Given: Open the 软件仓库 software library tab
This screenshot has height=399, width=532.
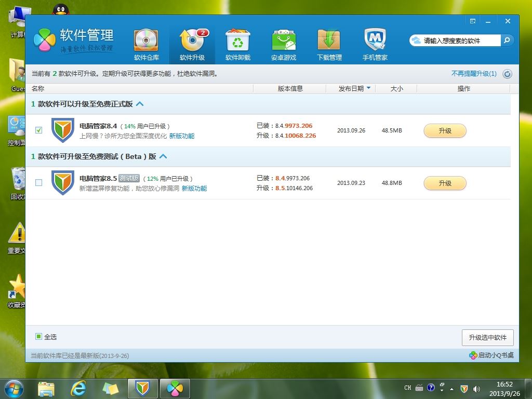Looking at the screenshot, I should pyautogui.click(x=146, y=45).
